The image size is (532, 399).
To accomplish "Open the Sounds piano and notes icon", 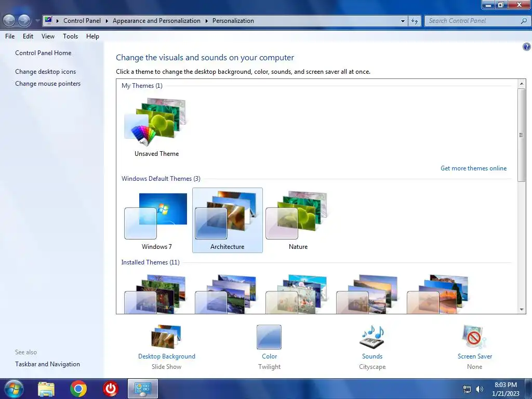I will click(372, 337).
